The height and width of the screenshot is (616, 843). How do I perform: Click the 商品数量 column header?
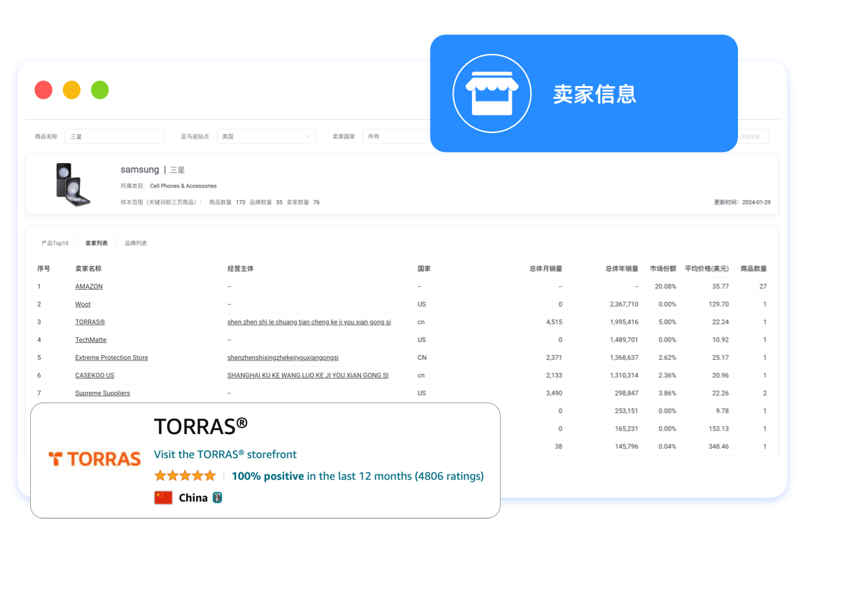click(753, 269)
